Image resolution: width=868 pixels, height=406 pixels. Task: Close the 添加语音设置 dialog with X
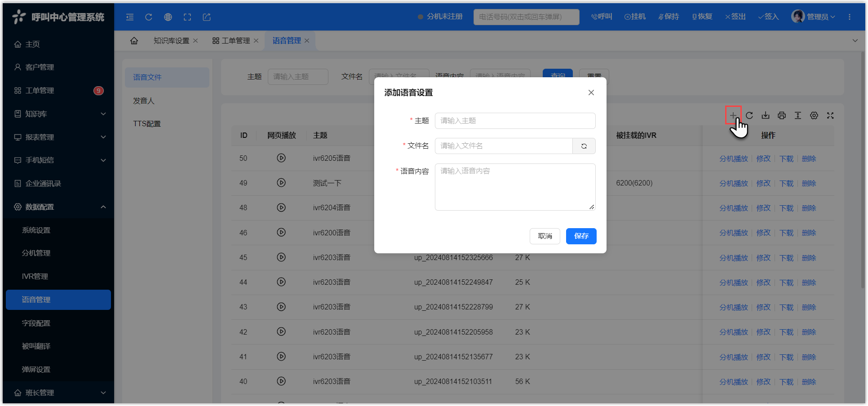[x=591, y=93]
